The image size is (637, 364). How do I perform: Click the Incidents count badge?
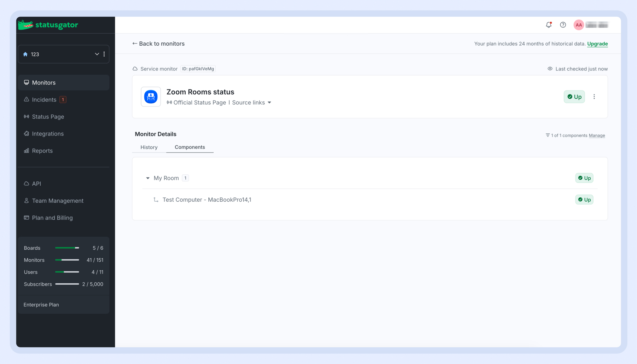[x=63, y=99]
